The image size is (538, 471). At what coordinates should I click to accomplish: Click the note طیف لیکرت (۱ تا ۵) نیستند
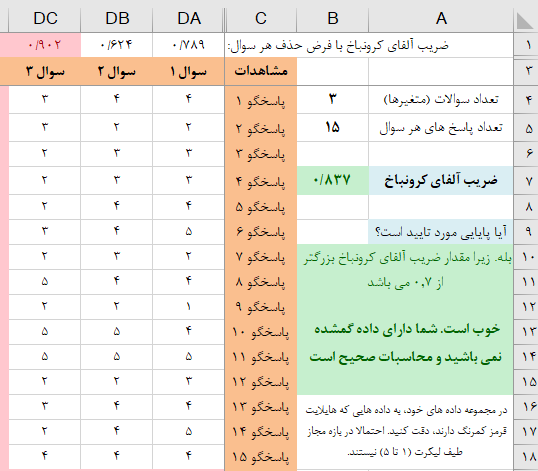coord(405,452)
